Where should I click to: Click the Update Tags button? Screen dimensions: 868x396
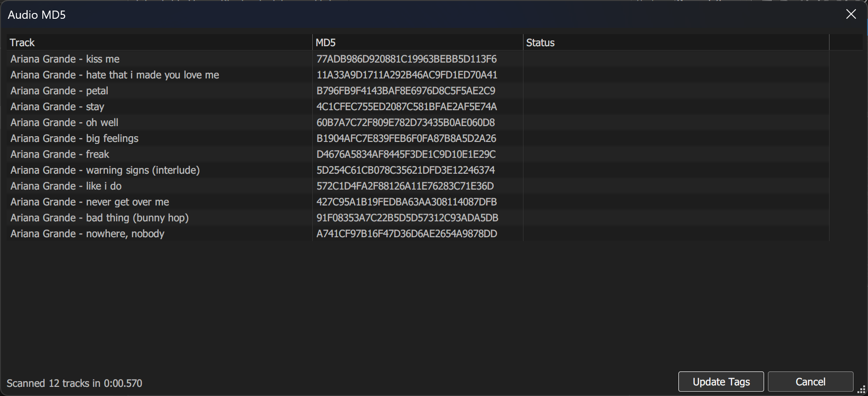point(721,382)
